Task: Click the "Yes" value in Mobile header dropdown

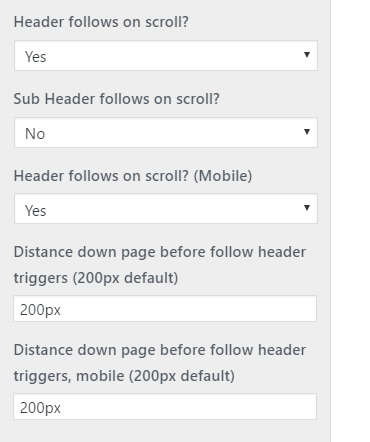Action: (36, 211)
